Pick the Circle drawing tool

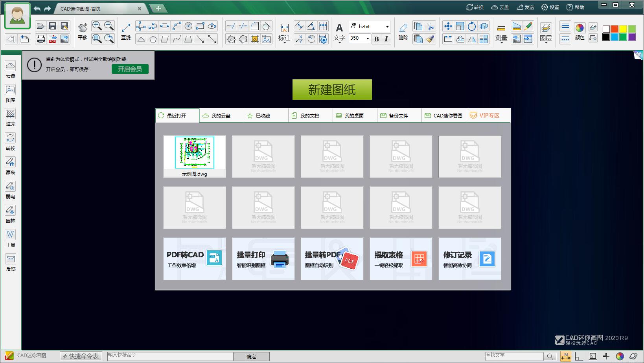pos(188,26)
